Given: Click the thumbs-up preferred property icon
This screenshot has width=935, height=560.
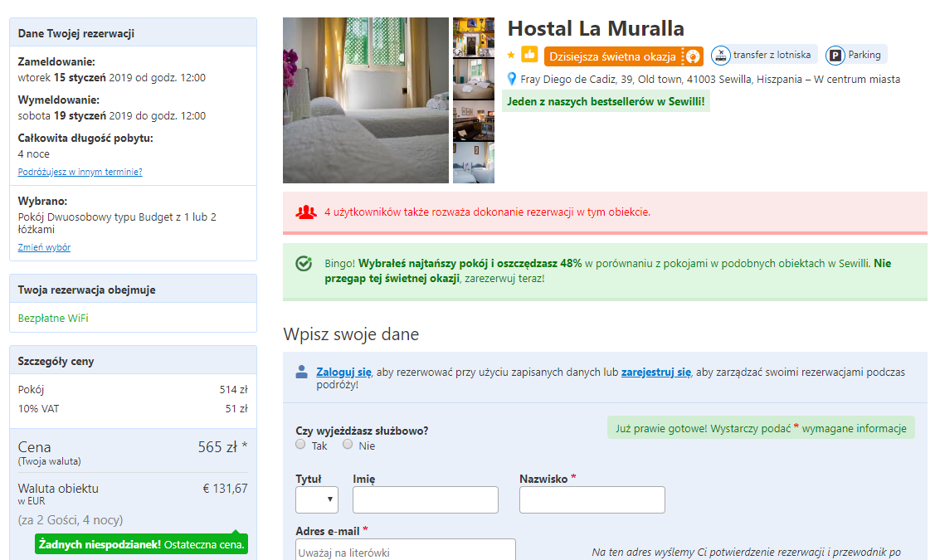Looking at the screenshot, I should (x=529, y=54).
